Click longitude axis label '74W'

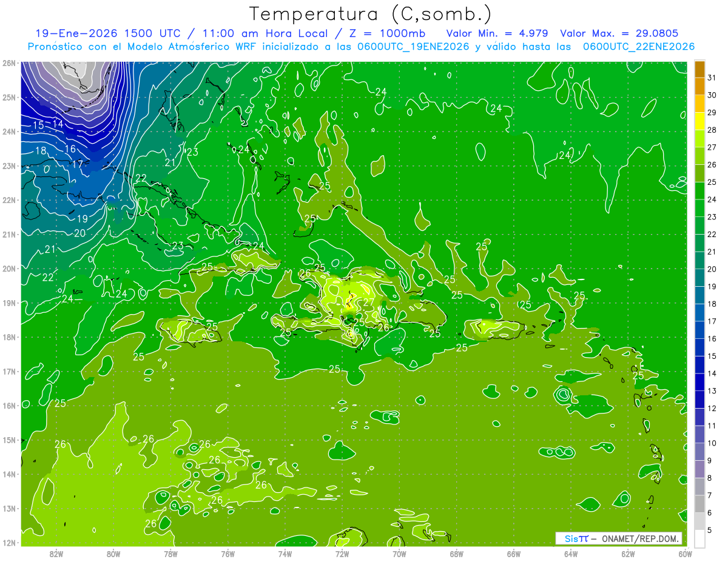pyautogui.click(x=285, y=554)
